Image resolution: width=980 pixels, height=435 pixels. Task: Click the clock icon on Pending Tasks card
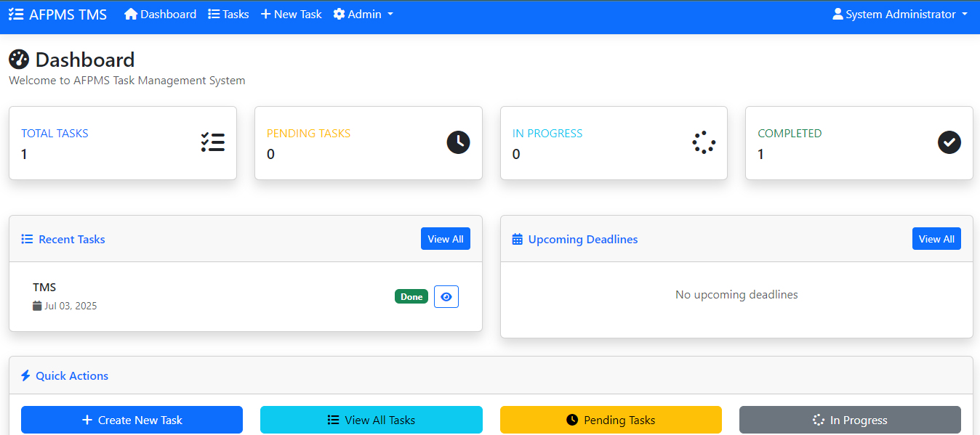458,142
